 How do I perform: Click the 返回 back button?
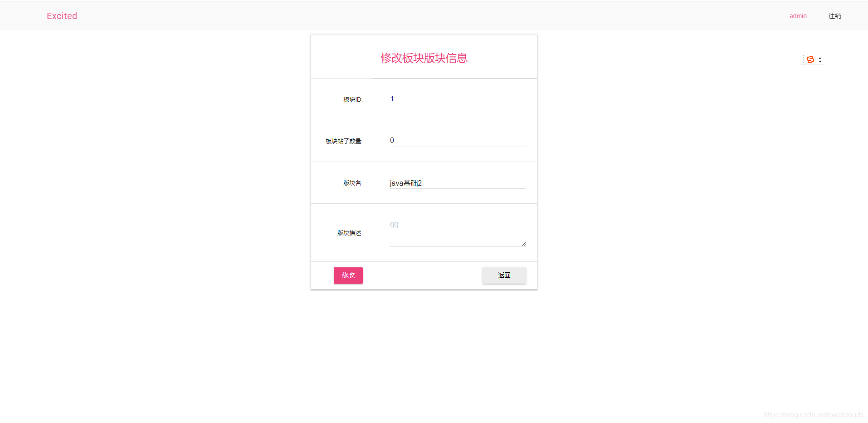[504, 275]
